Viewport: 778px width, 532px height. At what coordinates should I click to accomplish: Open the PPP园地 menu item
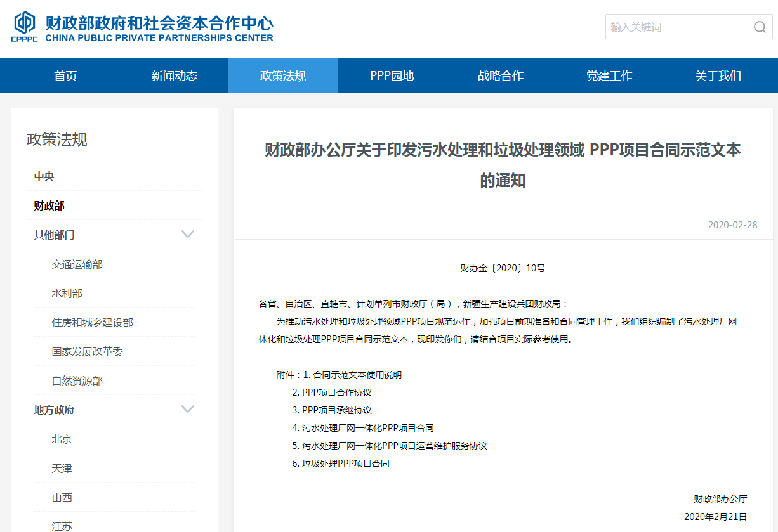click(x=392, y=76)
